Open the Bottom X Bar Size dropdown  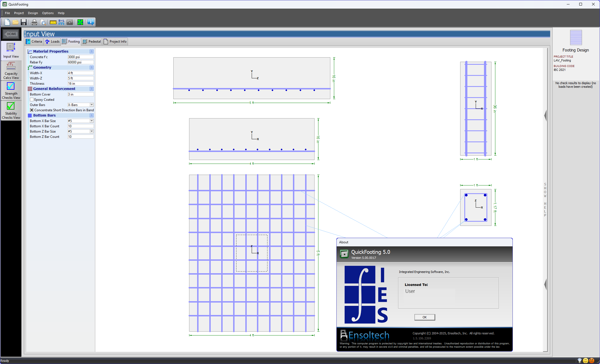[92, 121]
